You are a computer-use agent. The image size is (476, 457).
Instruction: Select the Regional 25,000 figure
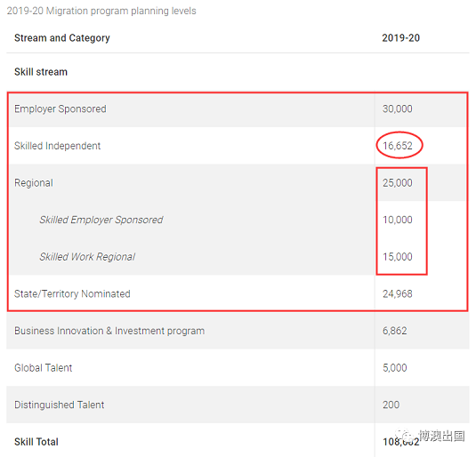[398, 182]
